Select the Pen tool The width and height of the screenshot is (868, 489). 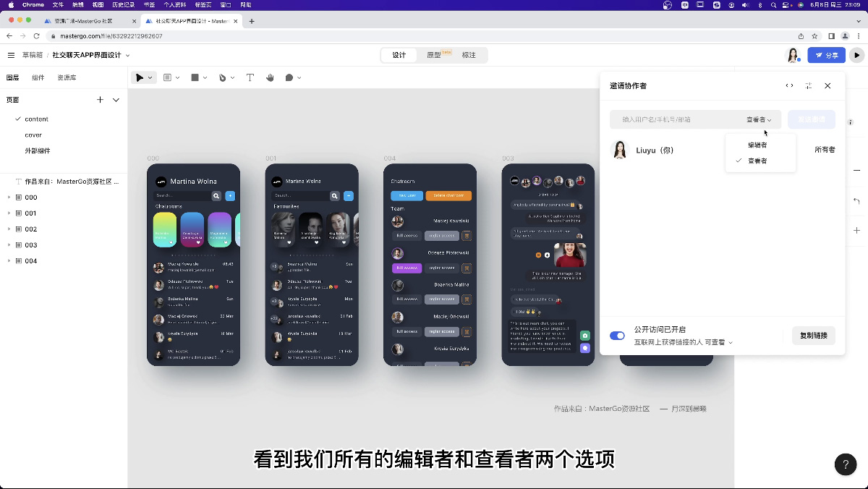pos(223,77)
